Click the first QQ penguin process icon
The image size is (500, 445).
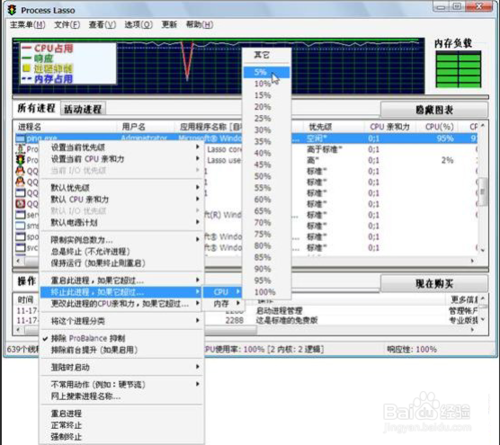click(x=20, y=171)
